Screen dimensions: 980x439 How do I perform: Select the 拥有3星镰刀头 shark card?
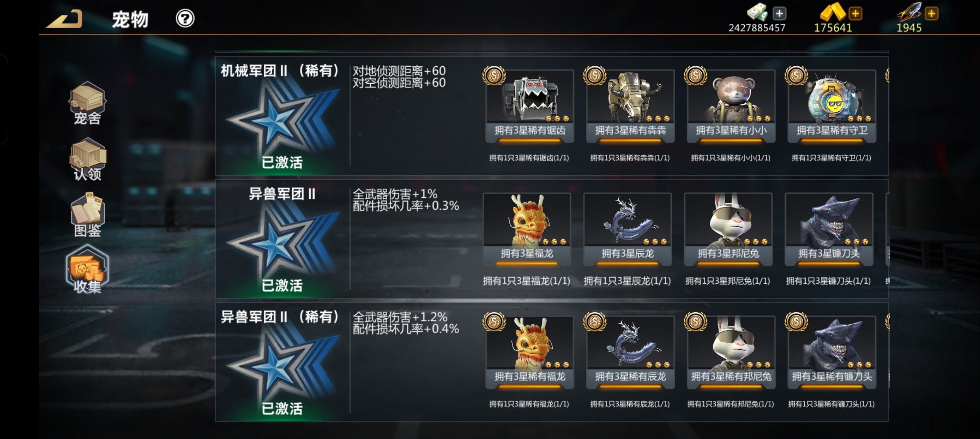coord(829,230)
